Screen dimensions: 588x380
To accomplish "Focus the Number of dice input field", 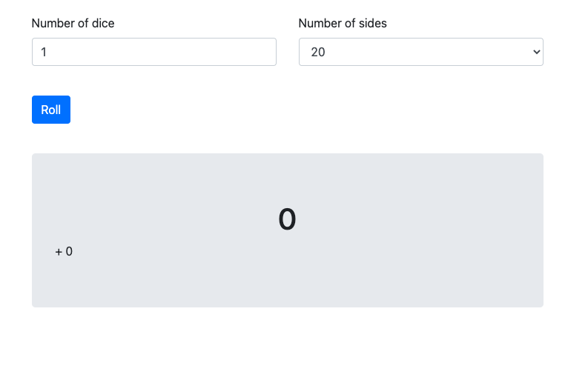I will (153, 52).
